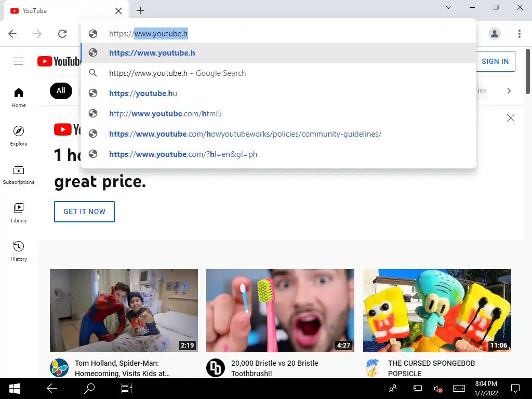Open the tab search chevron in title bar
The height and width of the screenshot is (399, 532).
coord(448,7)
